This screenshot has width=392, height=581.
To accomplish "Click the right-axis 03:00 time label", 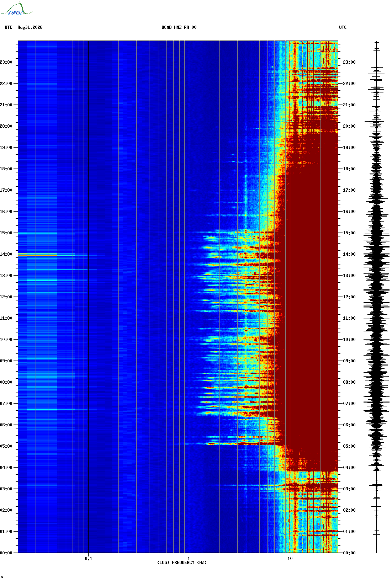I will [349, 489].
